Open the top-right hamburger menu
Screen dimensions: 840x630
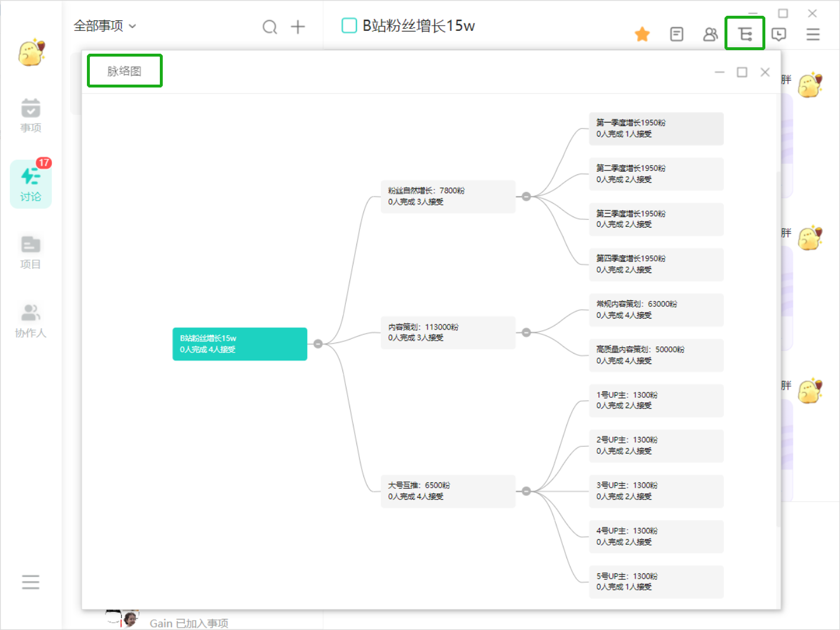[x=813, y=34]
